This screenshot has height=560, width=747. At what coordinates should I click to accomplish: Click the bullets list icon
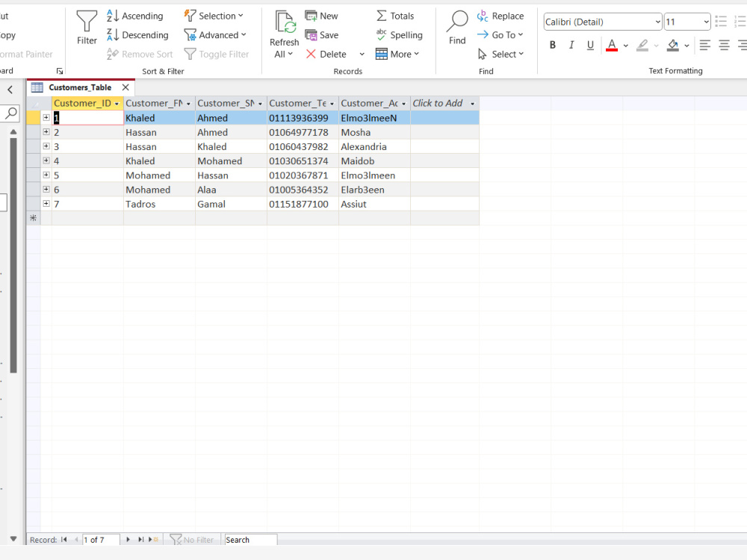coord(721,22)
